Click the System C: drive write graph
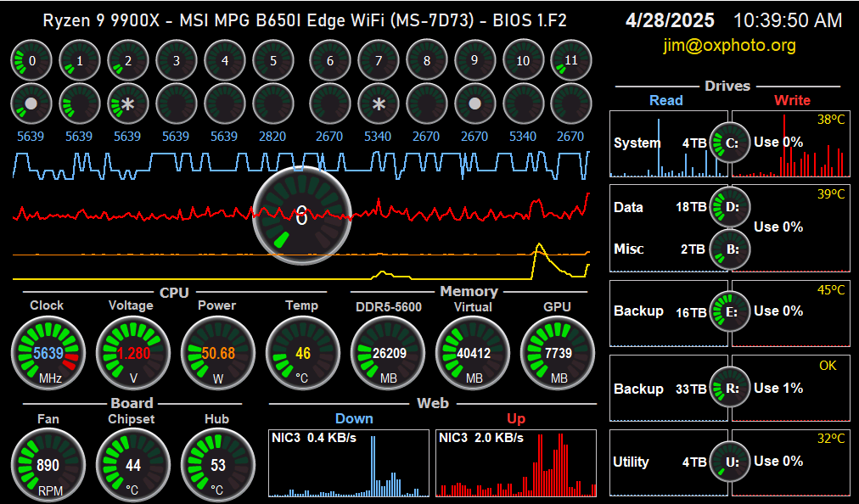Image resolution: width=859 pixels, height=504 pixels. [x=791, y=143]
